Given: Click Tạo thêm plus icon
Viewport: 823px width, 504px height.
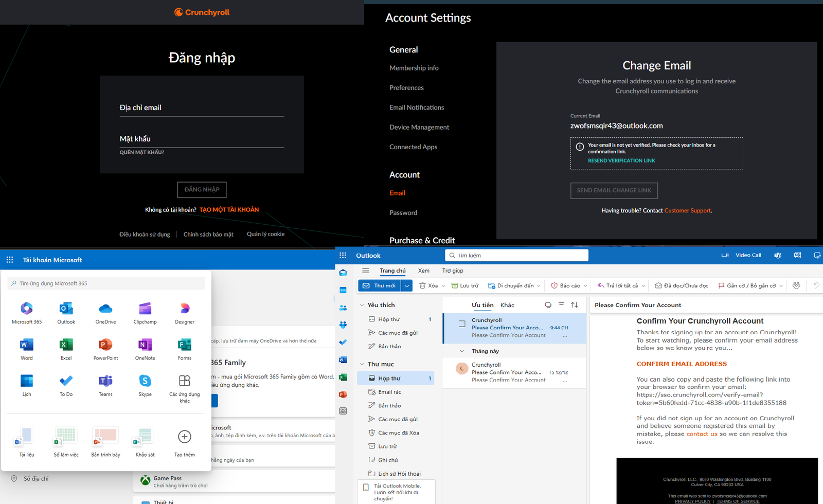Looking at the screenshot, I should tap(185, 437).
